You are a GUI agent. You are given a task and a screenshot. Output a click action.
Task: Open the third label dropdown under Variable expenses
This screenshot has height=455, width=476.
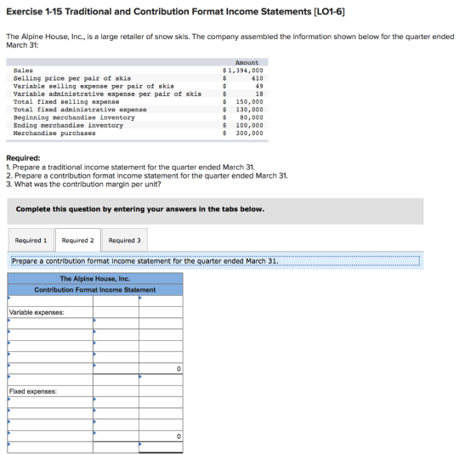coord(50,346)
